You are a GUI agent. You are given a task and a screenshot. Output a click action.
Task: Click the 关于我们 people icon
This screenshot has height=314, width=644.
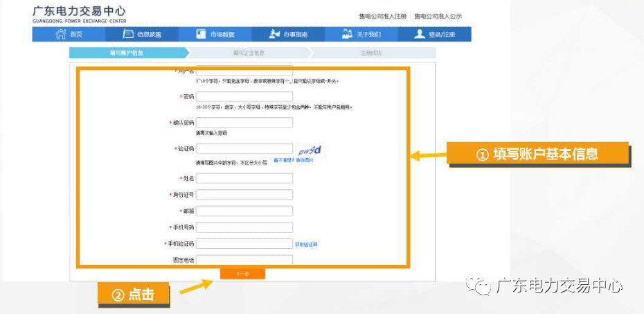coord(348,34)
